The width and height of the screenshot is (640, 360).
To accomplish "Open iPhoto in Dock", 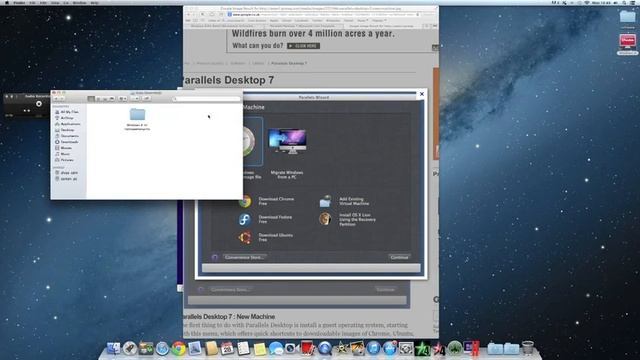I will [x=357, y=349].
